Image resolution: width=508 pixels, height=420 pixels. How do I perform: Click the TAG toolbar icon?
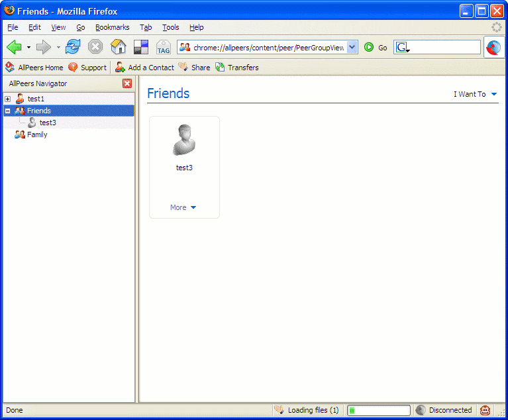(x=164, y=47)
